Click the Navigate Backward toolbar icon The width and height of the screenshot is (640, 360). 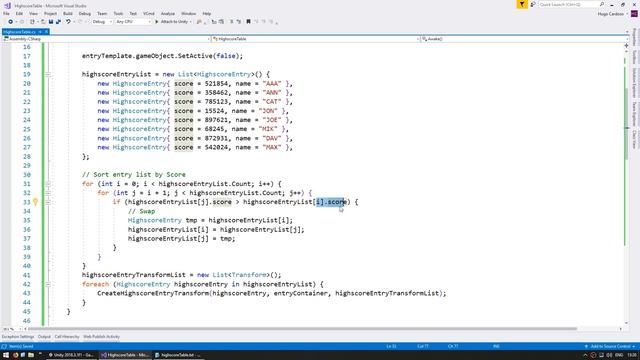click(x=10, y=22)
